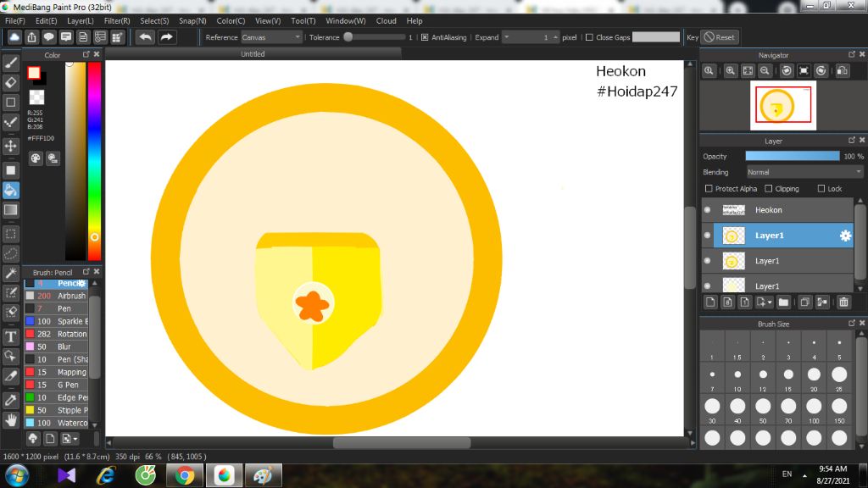This screenshot has height=488, width=868.
Task: Choose the G Pen brush
Action: click(x=56, y=385)
